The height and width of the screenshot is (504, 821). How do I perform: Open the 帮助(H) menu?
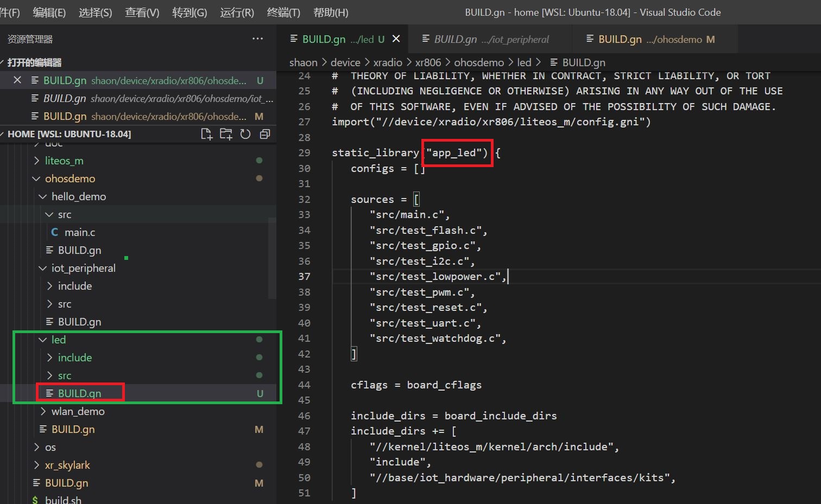pyautogui.click(x=331, y=12)
